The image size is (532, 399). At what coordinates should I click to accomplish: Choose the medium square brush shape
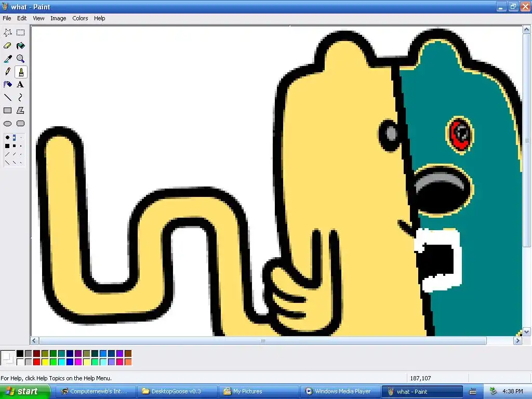(14, 146)
